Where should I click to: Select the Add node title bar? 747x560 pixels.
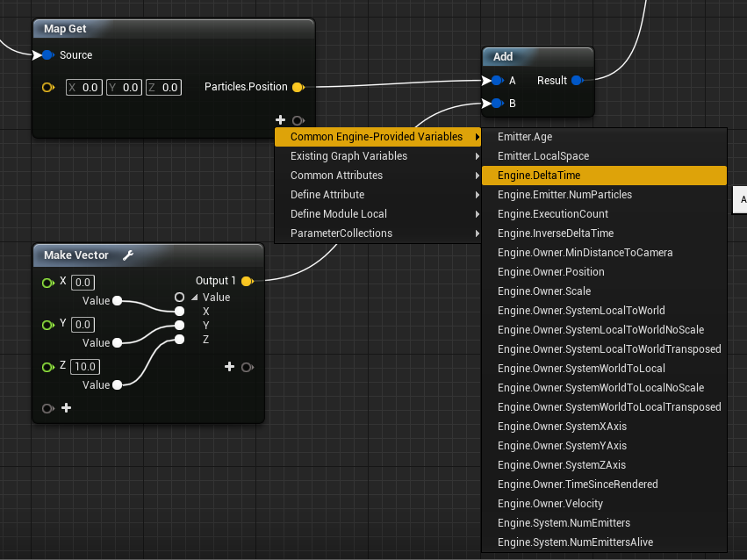point(538,57)
